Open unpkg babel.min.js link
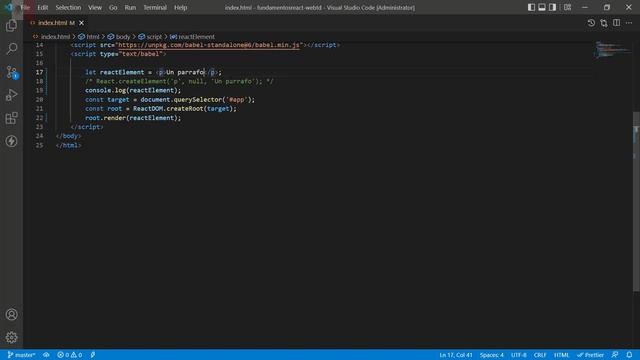 (x=209, y=45)
